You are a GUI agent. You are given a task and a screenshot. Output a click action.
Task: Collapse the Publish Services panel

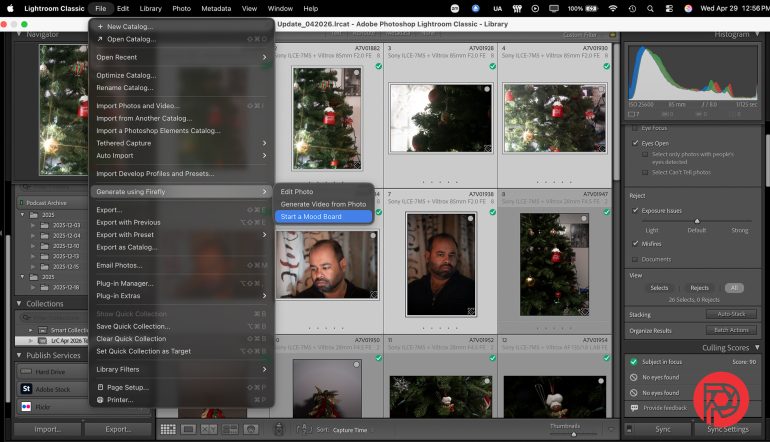tap(19, 355)
